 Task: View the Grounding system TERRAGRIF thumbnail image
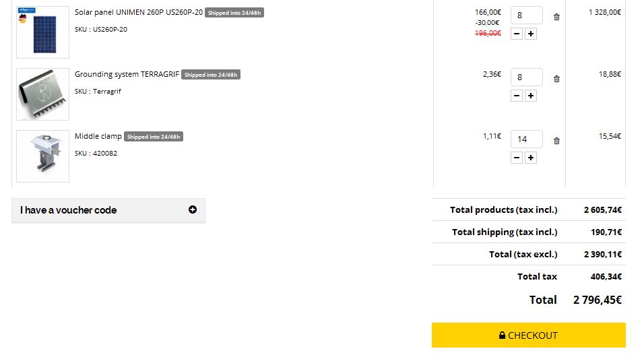[42, 94]
